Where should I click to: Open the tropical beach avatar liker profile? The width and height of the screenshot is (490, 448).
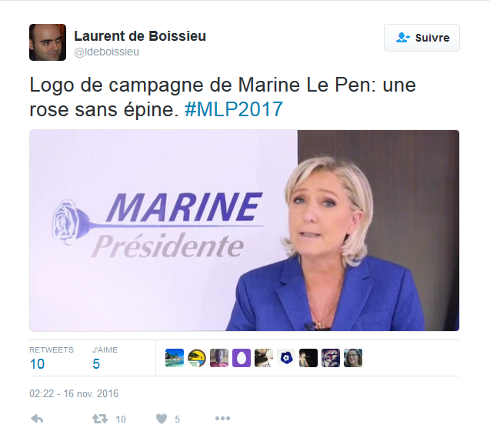[175, 358]
